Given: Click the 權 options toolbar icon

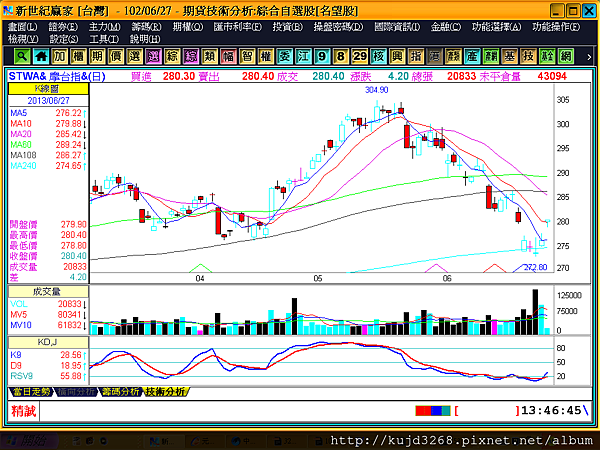Looking at the screenshot, I should click(266, 57).
